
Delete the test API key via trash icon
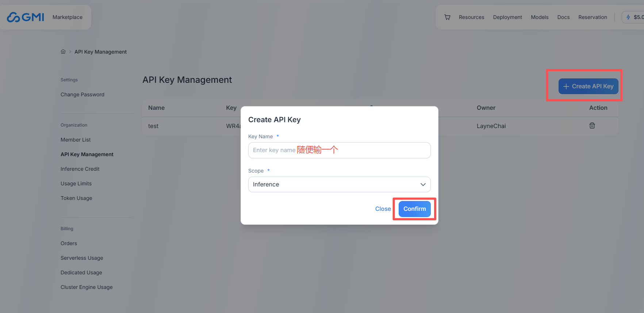(592, 125)
